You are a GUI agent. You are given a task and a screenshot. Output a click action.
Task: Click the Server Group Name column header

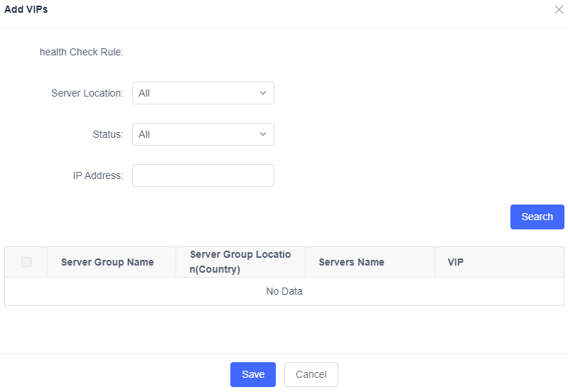[107, 262]
